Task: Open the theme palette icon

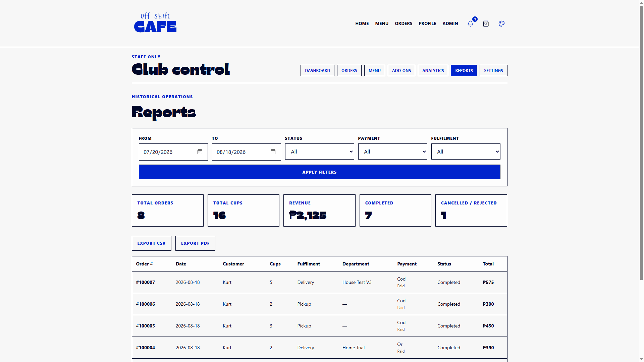Action: pyautogui.click(x=501, y=23)
